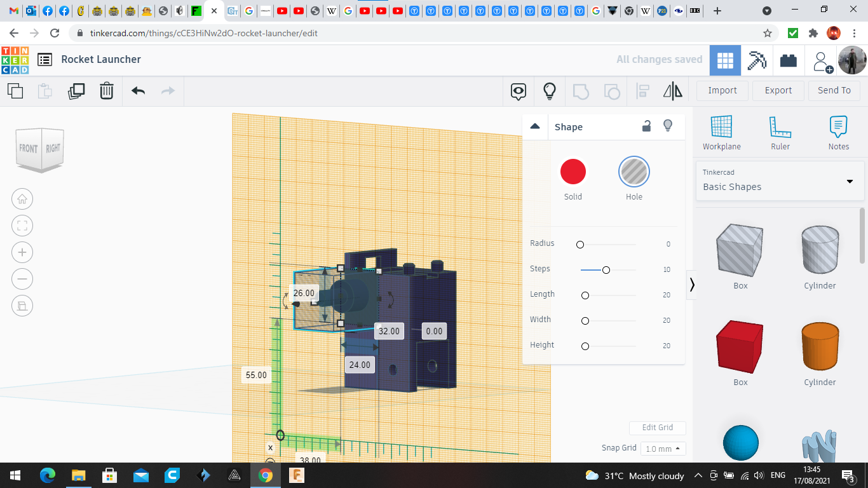Click the Fit all in view icon
This screenshot has width=868, height=488.
click(x=22, y=226)
